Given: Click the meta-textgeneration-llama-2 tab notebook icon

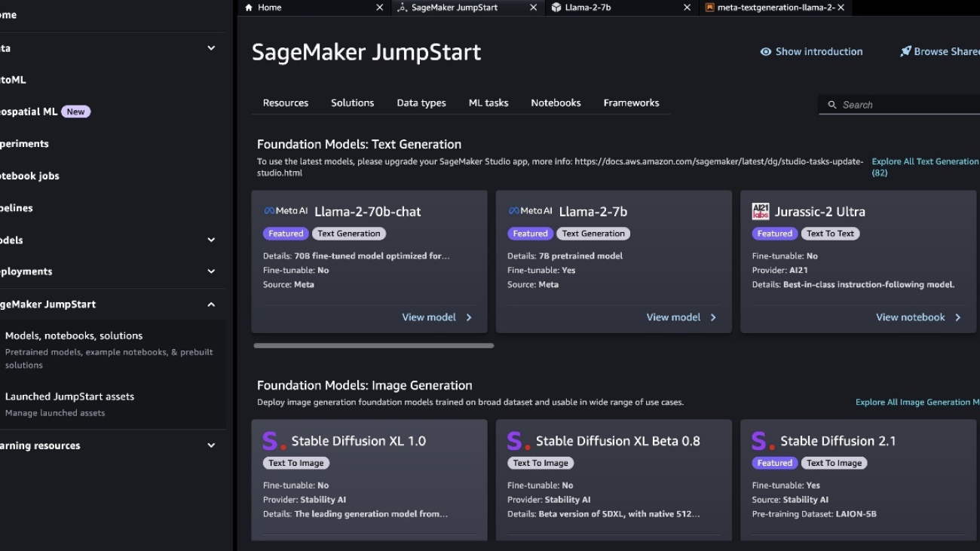Looking at the screenshot, I should click(709, 8).
